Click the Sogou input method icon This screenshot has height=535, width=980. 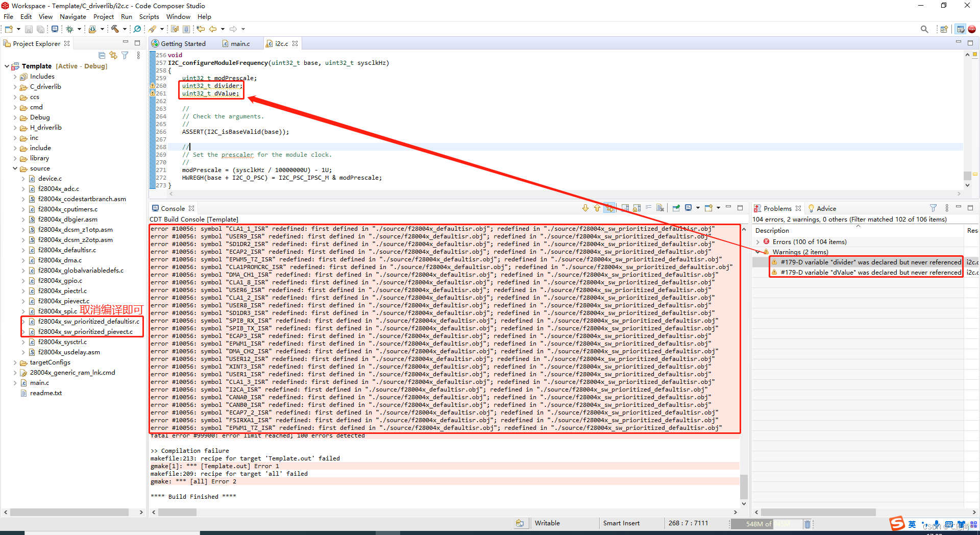[x=897, y=523]
